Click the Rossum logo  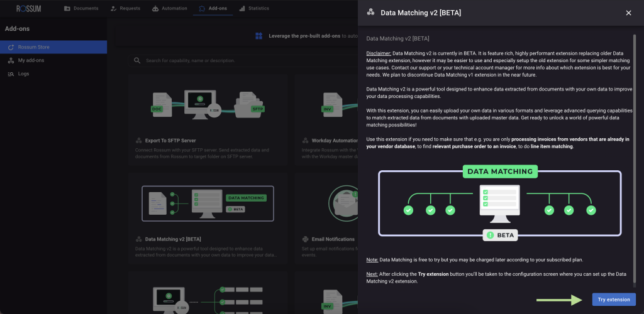pos(29,9)
